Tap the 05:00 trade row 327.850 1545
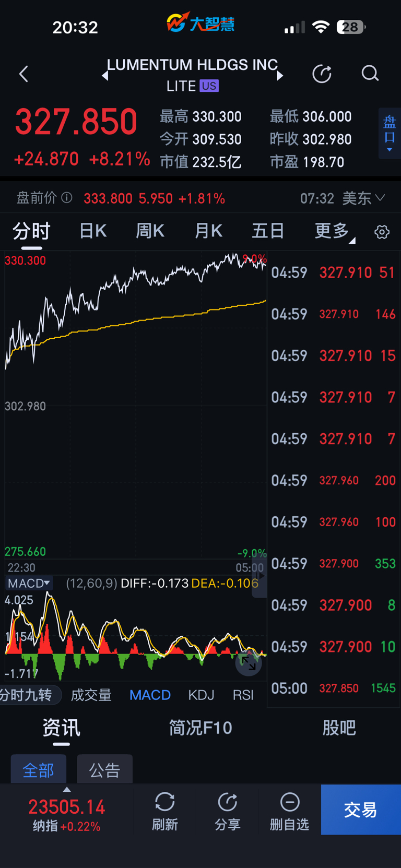The image size is (401, 868). click(333, 688)
